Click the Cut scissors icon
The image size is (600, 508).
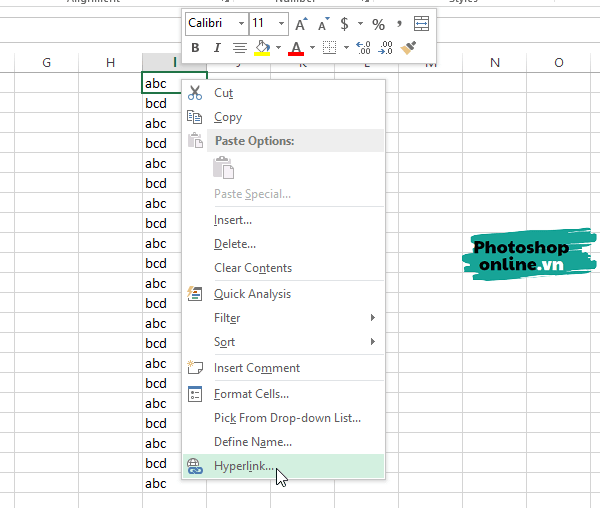click(x=195, y=93)
